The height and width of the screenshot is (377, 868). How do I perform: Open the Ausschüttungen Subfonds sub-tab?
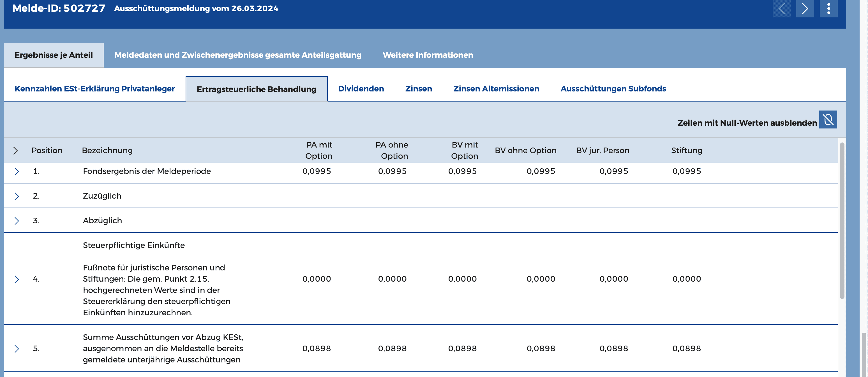coord(613,89)
